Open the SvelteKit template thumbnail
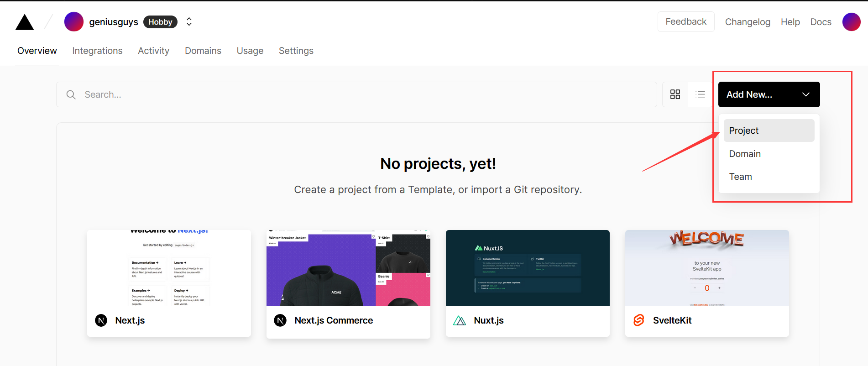This screenshot has height=366, width=868. [707, 268]
